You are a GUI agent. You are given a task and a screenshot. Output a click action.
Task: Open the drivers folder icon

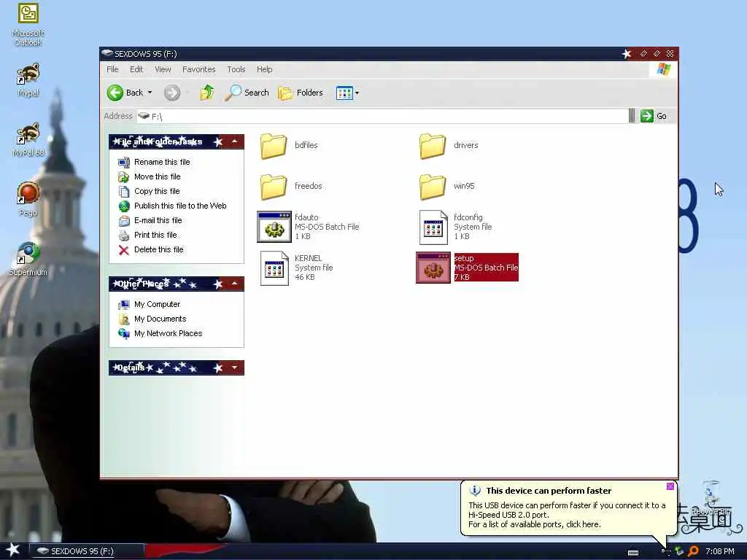click(433, 146)
